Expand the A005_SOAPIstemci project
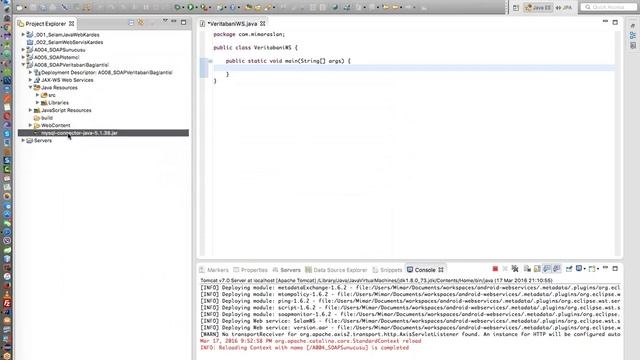The height and width of the screenshot is (360, 640). click(23, 57)
